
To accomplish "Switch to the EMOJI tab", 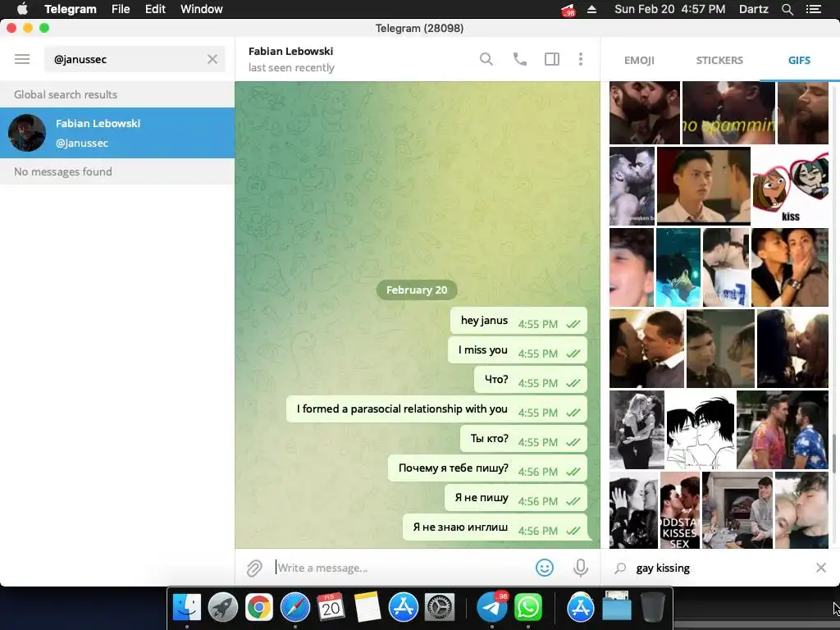I will coord(639,60).
